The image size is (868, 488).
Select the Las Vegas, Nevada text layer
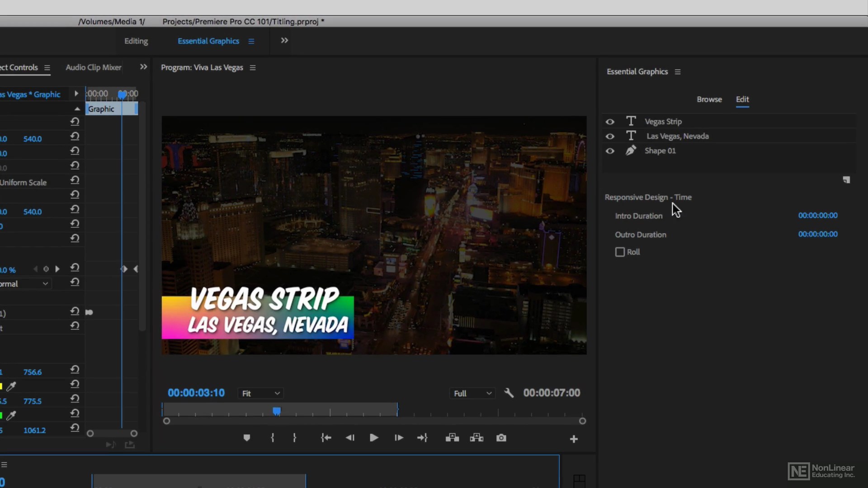(677, 136)
